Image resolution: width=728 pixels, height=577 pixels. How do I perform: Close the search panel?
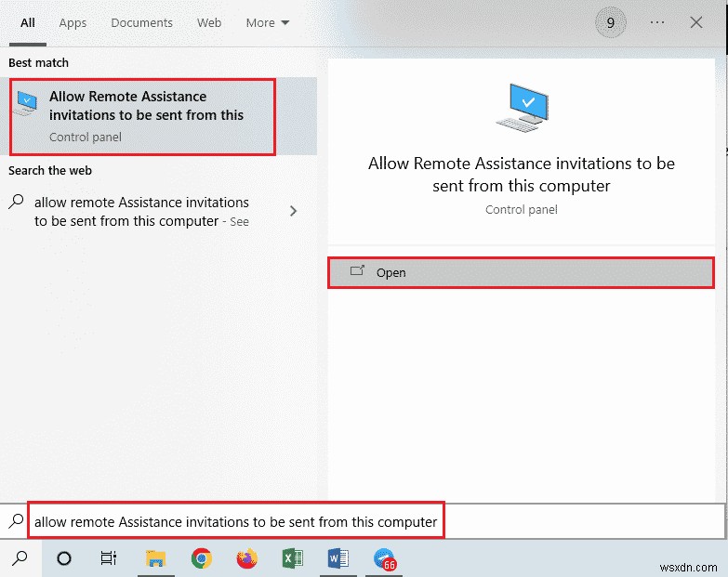[x=696, y=22]
